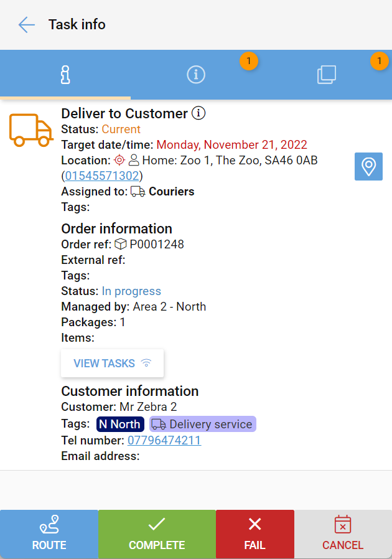The image size is (392, 559).
Task: Click the package icon beside order ref
Action: click(121, 244)
